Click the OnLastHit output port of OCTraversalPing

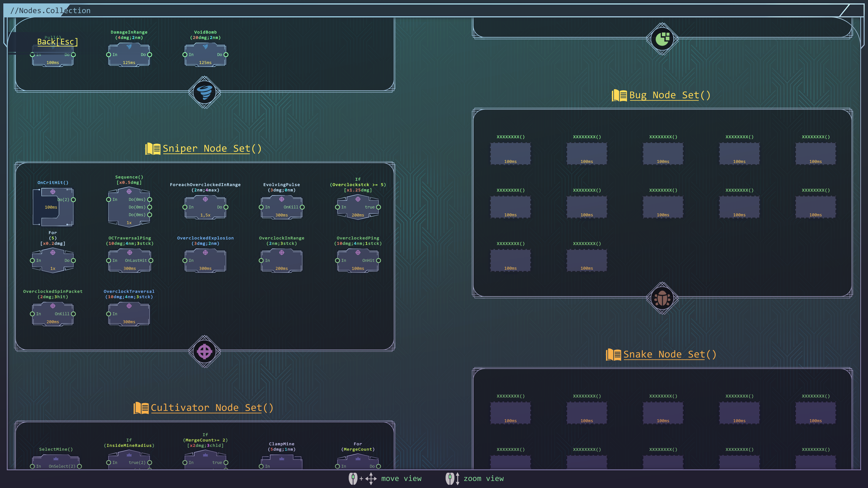pyautogui.click(x=151, y=260)
